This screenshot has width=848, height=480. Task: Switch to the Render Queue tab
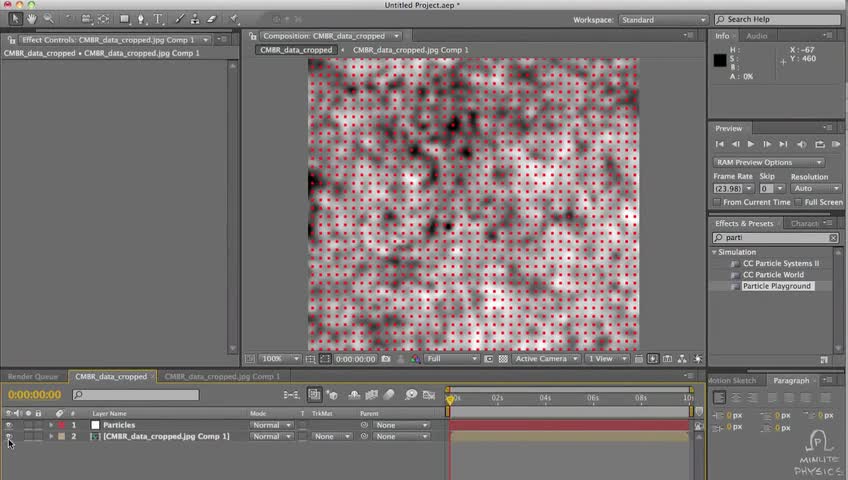coord(33,377)
